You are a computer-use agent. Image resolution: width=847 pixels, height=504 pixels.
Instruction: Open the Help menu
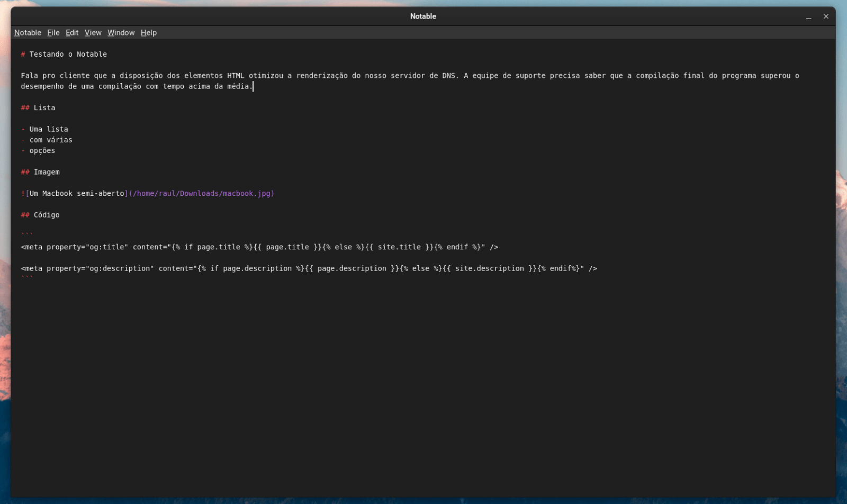[148, 32]
